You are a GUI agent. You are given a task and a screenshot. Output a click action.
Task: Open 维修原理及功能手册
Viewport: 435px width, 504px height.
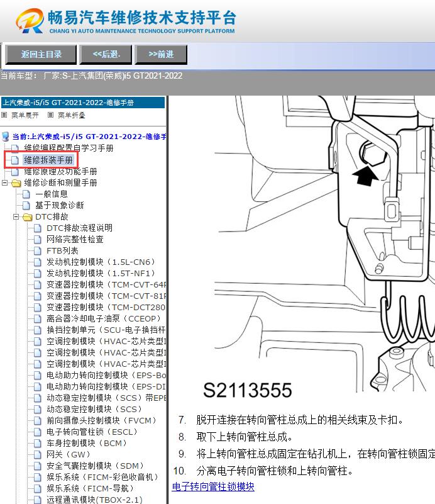pyautogui.click(x=60, y=171)
